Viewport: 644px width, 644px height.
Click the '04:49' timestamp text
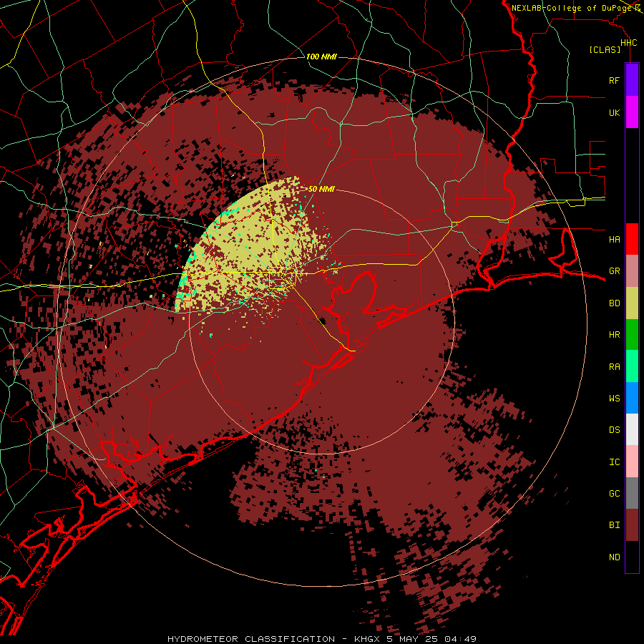tap(460, 639)
